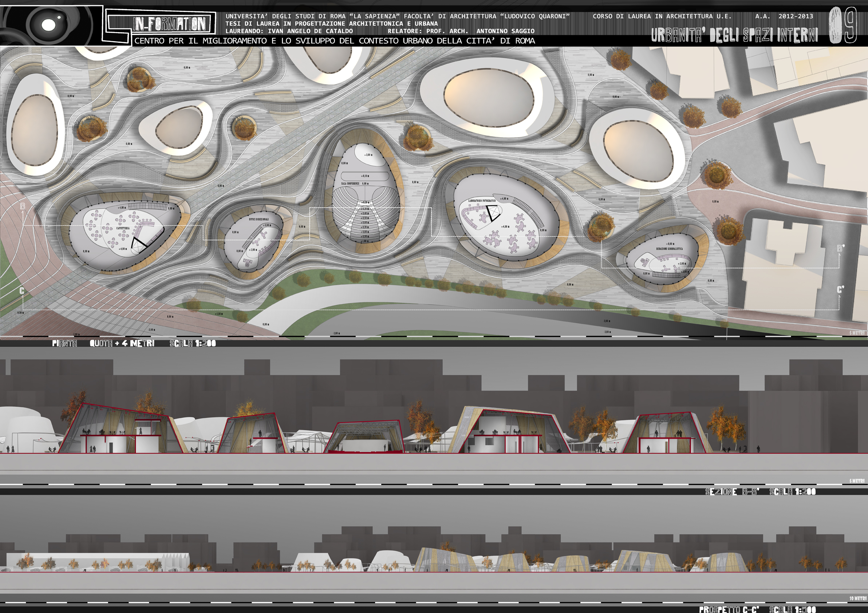Click the IN-FORMATION logo title

[169, 24]
